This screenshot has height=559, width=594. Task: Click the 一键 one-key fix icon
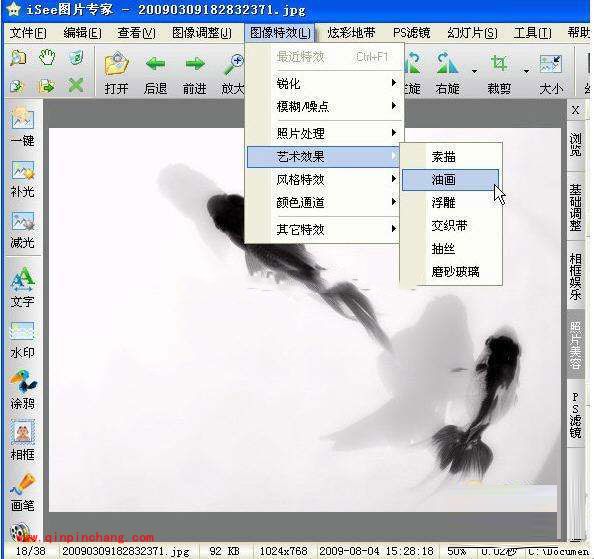coord(23,118)
